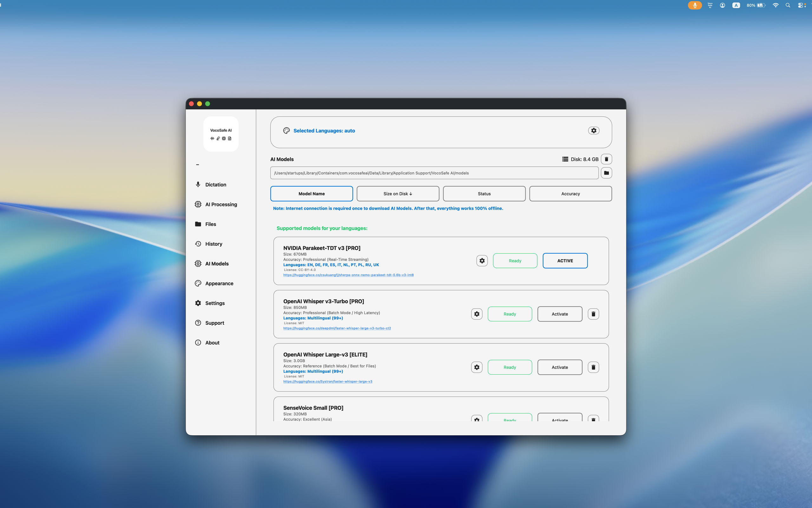Click NVIDIA Parakeet-TDT v3 [PRO] title
The height and width of the screenshot is (508, 812).
[322, 248]
